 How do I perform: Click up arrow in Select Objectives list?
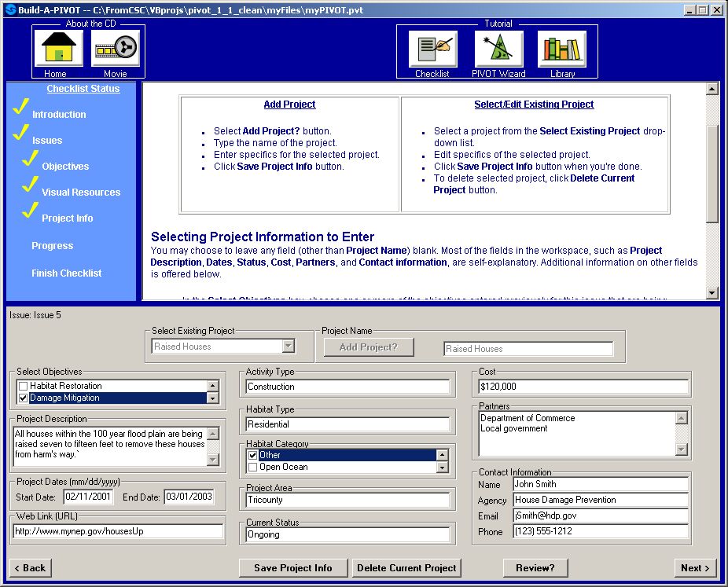coord(212,386)
